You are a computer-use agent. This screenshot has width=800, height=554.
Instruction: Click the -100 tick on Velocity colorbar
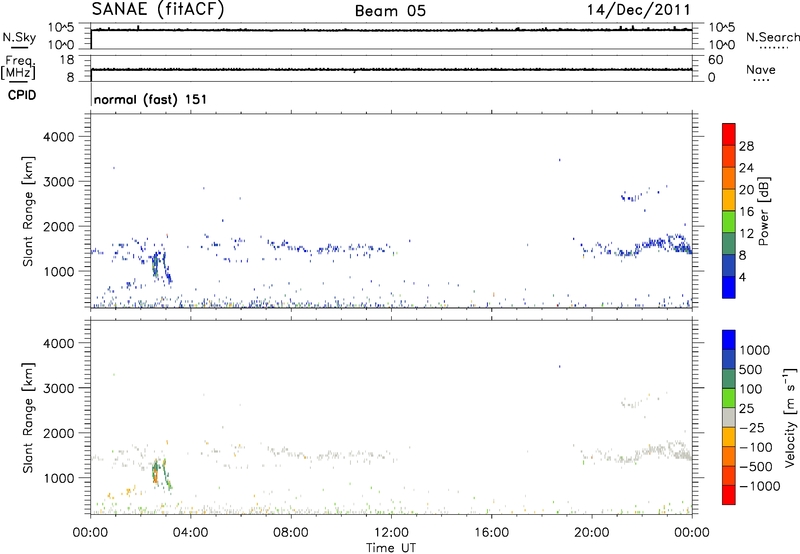pyautogui.click(x=756, y=447)
